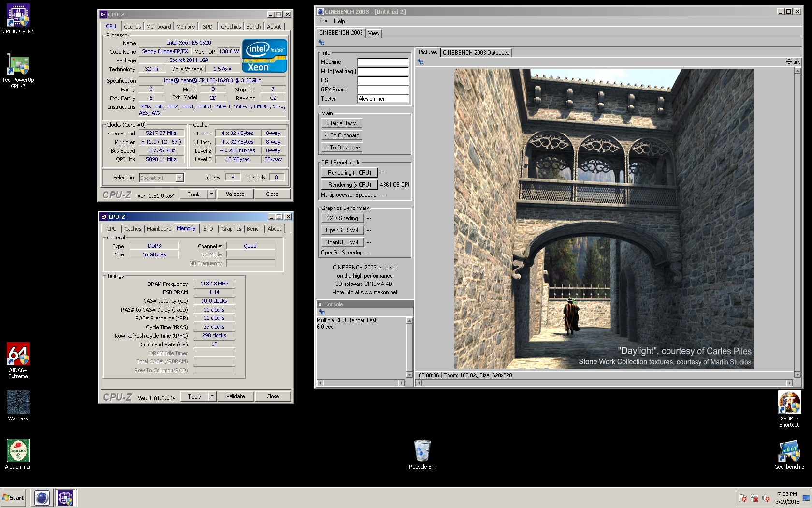Click the first red-x system tray icon
The image size is (812, 508).
click(743, 498)
